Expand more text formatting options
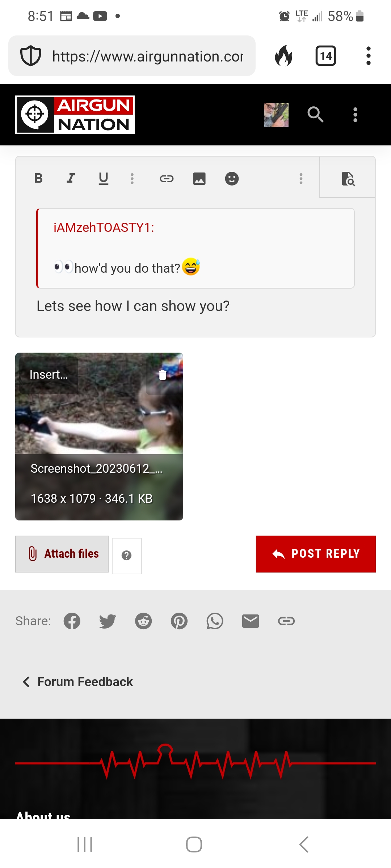391x868 pixels. point(132,178)
